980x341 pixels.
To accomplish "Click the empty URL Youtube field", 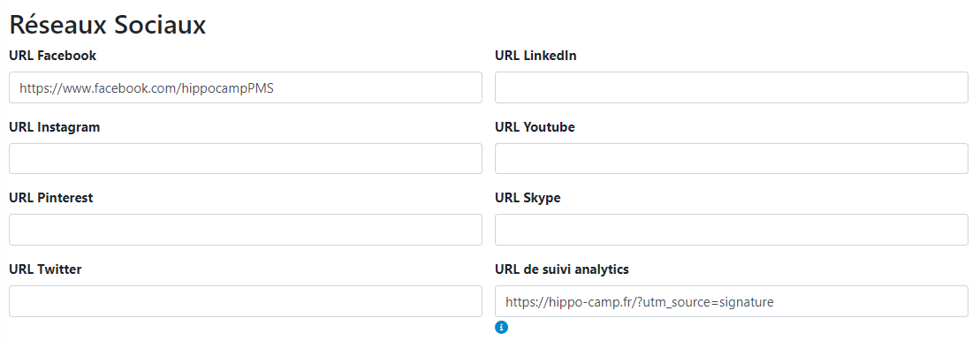I will pos(732,159).
